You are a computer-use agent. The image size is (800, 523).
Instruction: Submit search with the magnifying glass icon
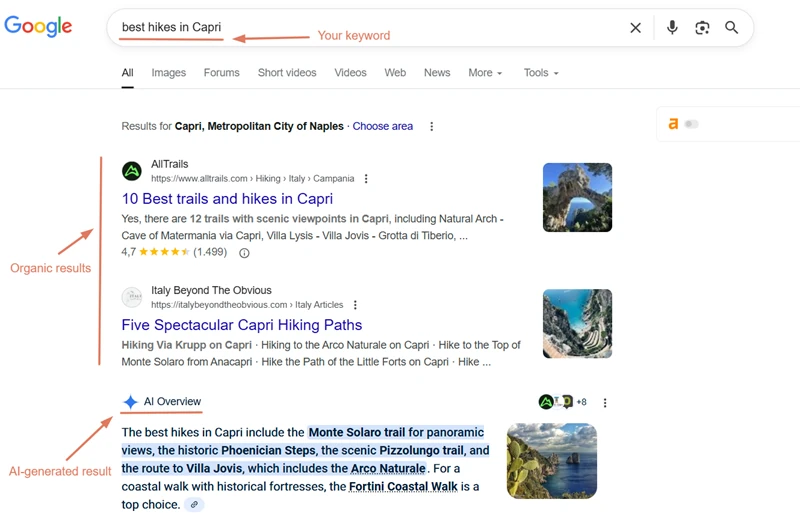[x=732, y=27]
